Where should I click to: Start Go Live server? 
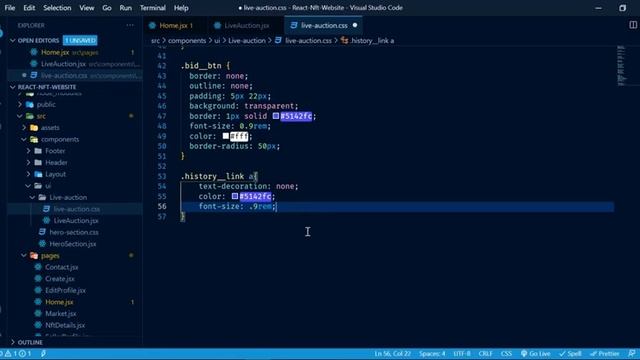click(x=536, y=354)
